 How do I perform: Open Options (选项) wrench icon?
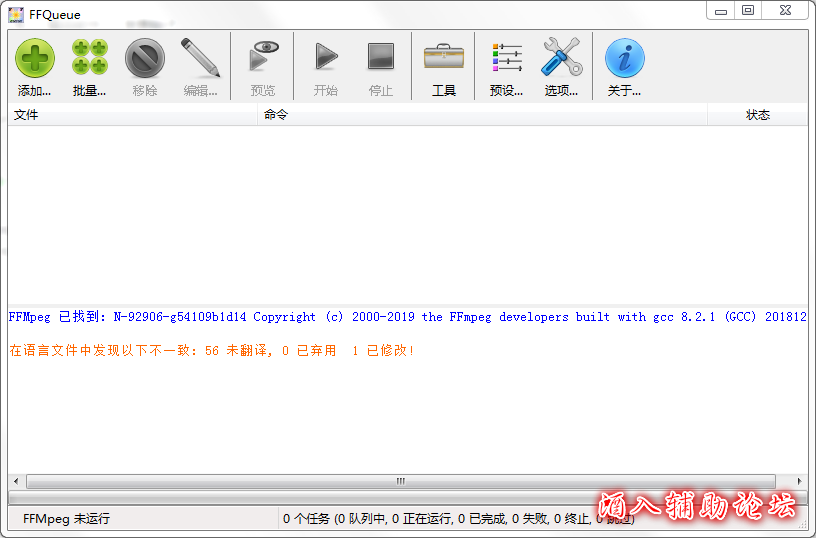pyautogui.click(x=561, y=58)
